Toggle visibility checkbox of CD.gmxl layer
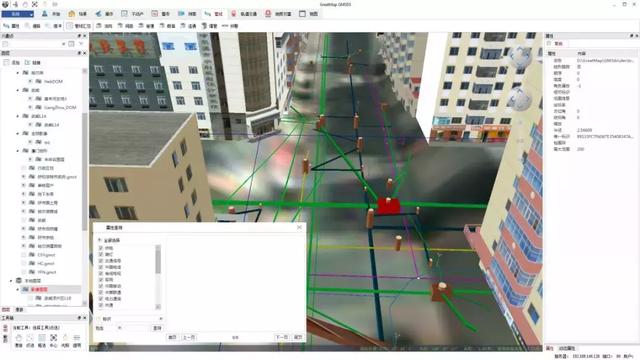 24,255
